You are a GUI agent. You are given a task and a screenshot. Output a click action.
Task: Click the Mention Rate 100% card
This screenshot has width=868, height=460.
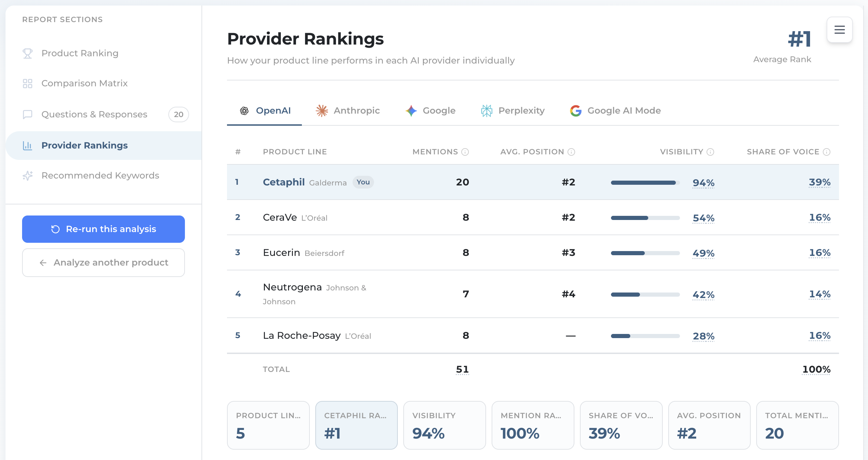click(533, 425)
